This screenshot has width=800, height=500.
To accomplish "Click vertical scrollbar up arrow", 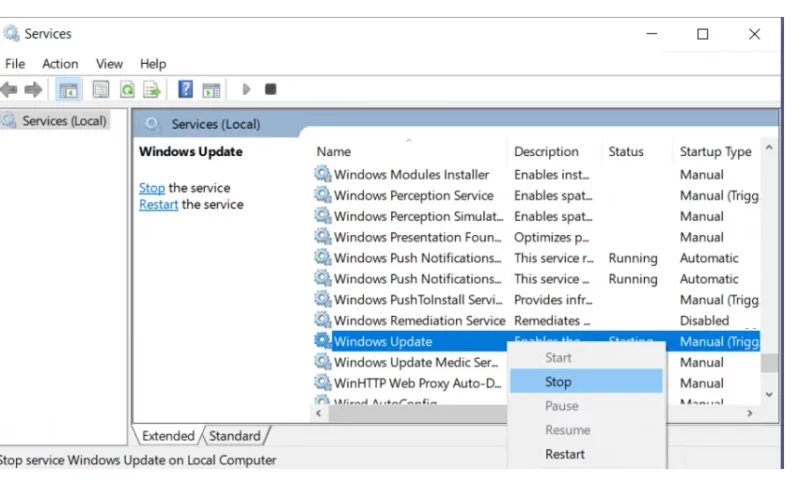I will point(769,147).
